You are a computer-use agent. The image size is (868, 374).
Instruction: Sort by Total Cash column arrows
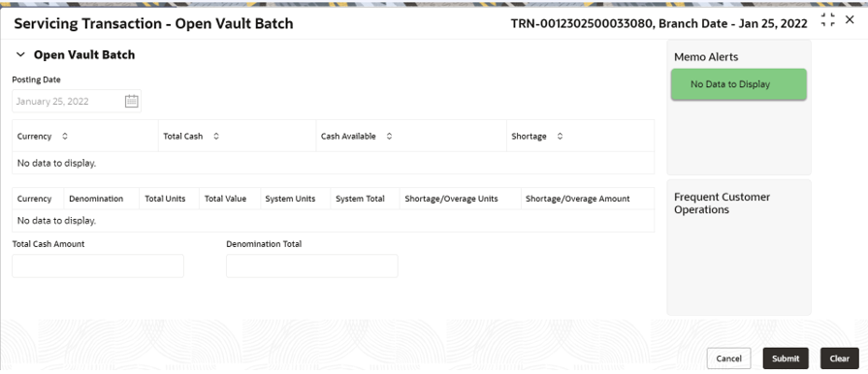[216, 136]
